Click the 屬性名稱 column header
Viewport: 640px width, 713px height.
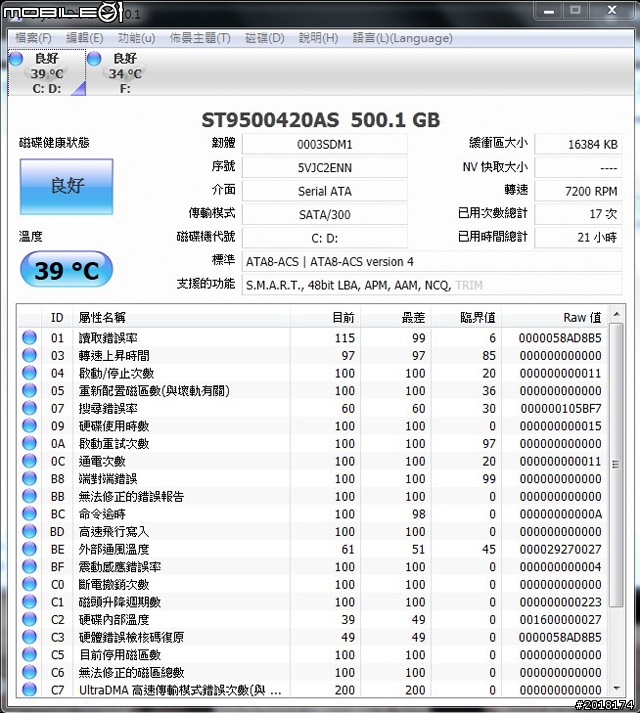point(181,317)
